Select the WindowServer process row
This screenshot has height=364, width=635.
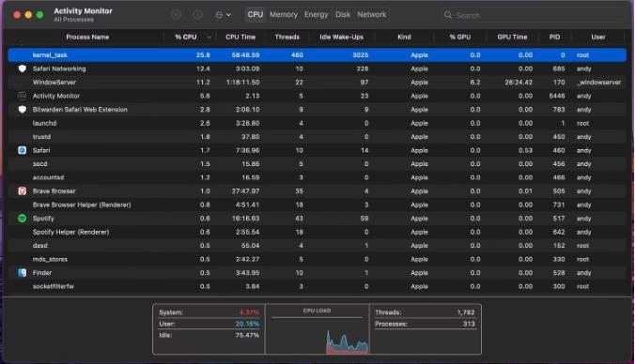pyautogui.click(x=317, y=83)
